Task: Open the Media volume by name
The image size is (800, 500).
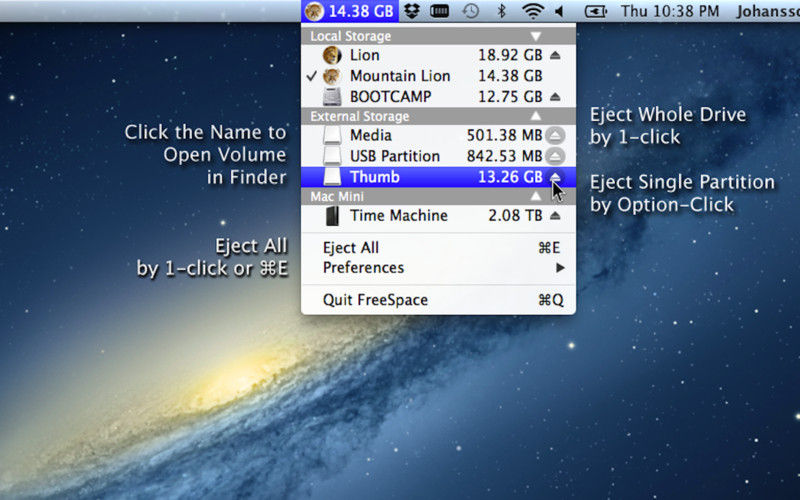Action: tap(370, 135)
